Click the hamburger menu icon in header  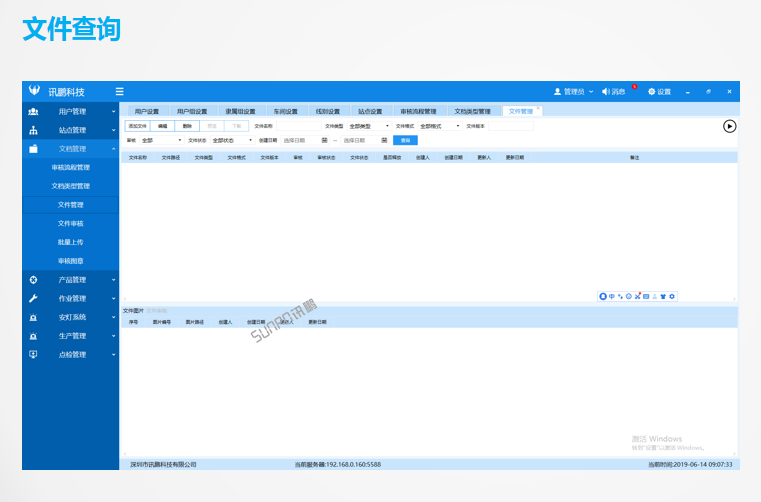pos(120,91)
